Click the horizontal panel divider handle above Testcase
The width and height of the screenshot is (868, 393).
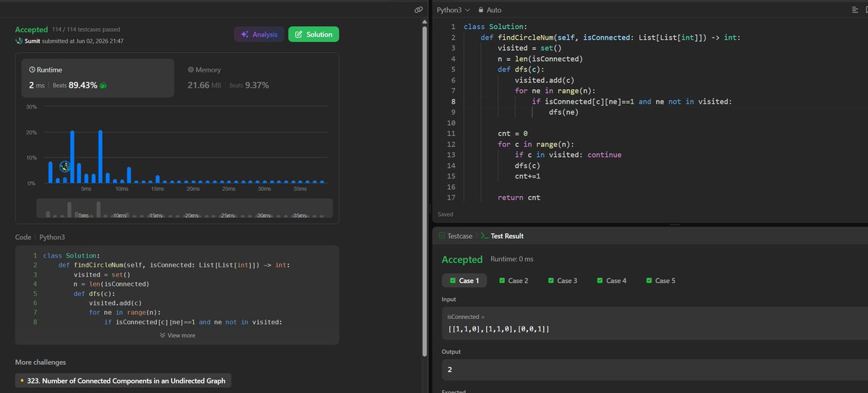pos(674,224)
